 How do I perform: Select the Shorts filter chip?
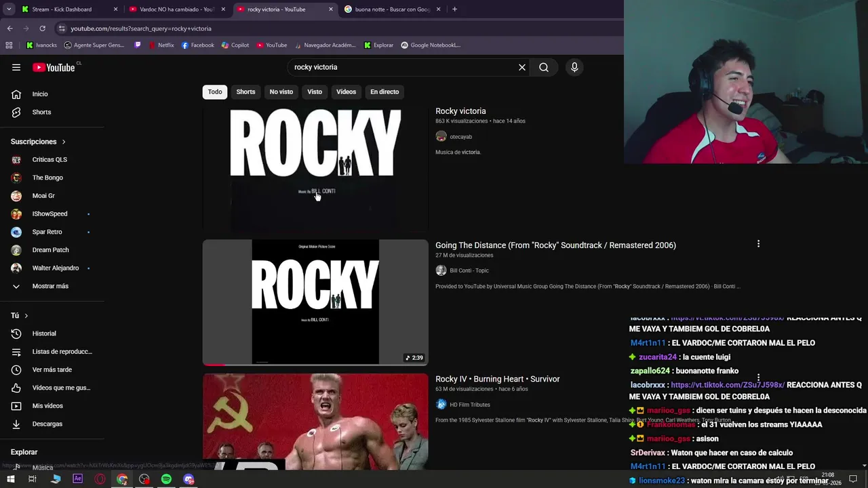click(245, 91)
